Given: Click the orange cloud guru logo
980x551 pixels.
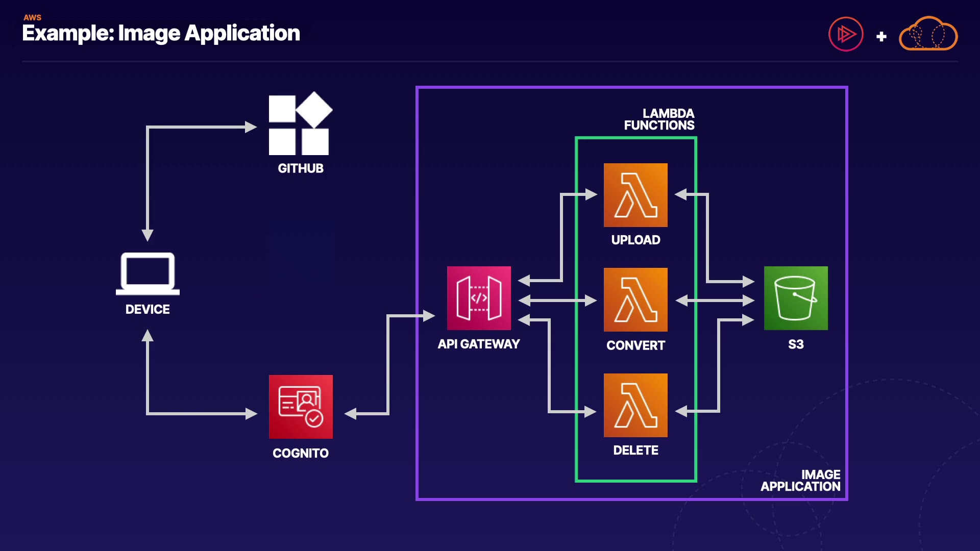Looking at the screenshot, I should (x=928, y=34).
